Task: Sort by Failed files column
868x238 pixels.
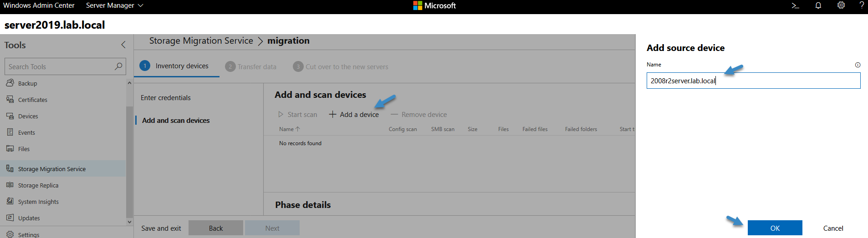Action: [x=535, y=129]
